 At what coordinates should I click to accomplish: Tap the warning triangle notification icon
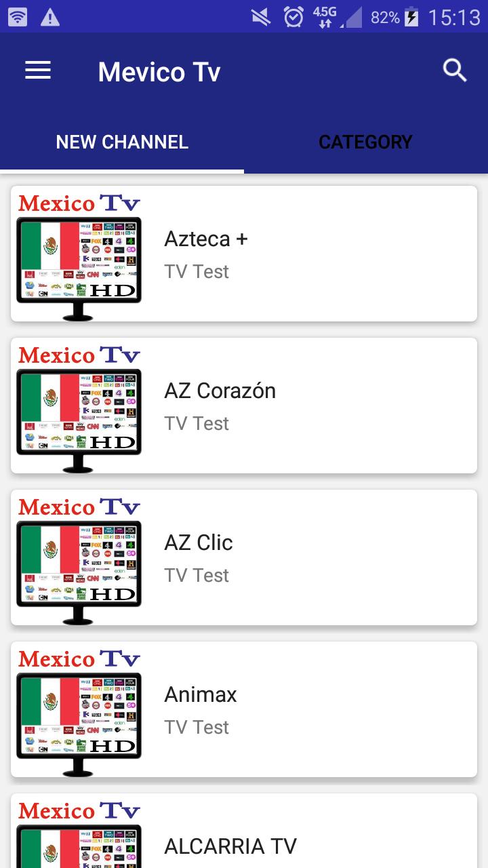pyautogui.click(x=49, y=18)
